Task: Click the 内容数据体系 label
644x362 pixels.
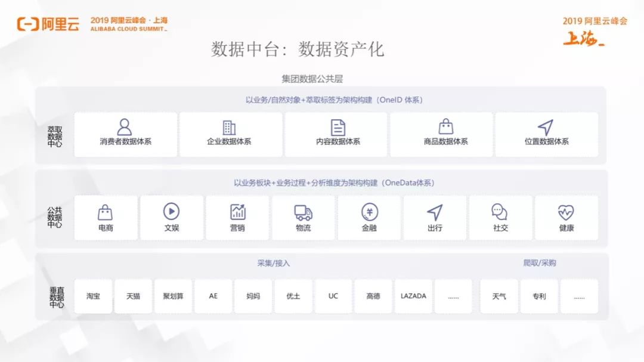Action: tap(338, 141)
